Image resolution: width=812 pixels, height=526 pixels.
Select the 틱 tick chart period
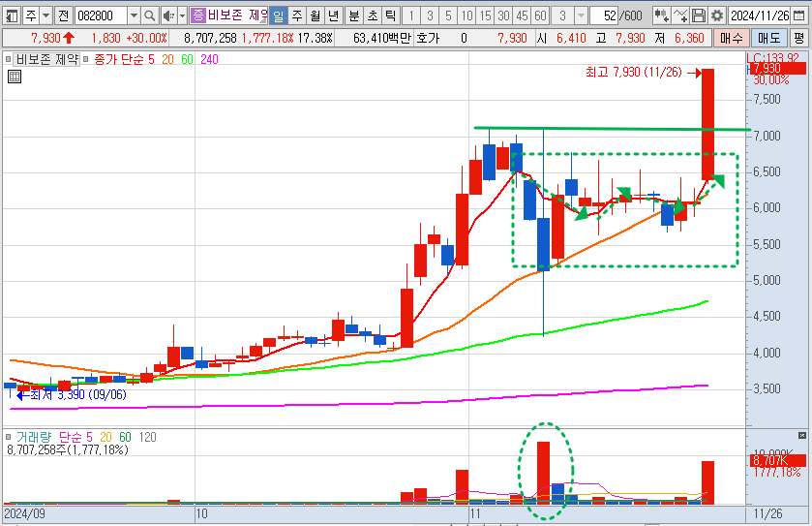[390, 16]
